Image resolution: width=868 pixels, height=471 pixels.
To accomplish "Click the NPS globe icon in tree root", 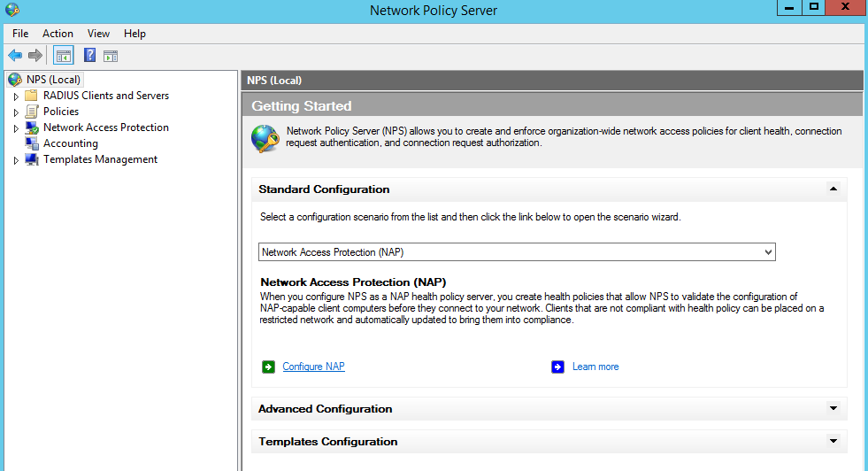I will coord(15,80).
